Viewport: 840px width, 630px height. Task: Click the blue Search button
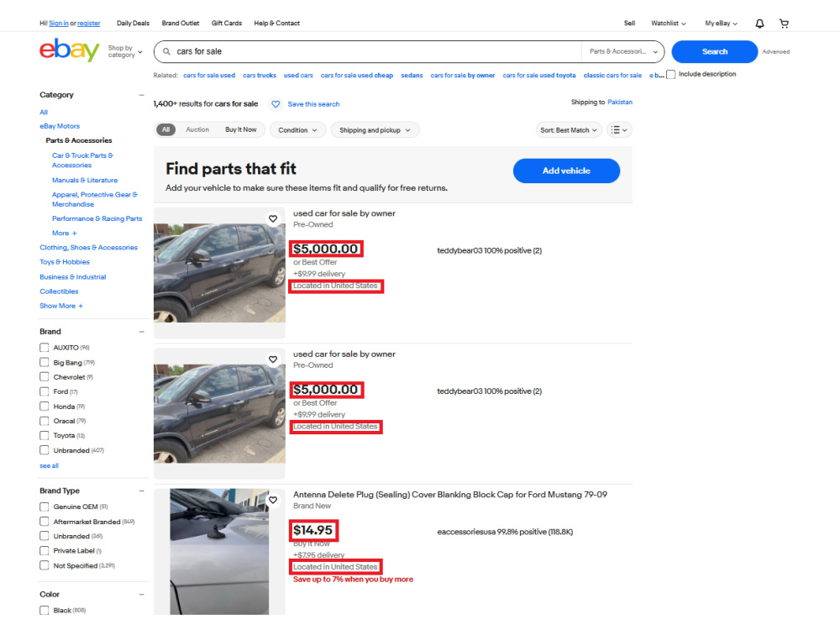(715, 51)
